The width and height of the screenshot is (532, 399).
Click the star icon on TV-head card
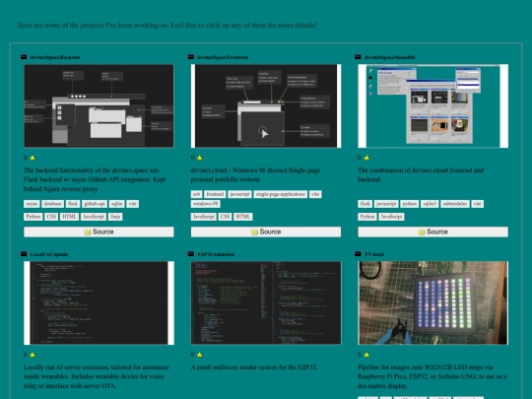tap(366, 355)
